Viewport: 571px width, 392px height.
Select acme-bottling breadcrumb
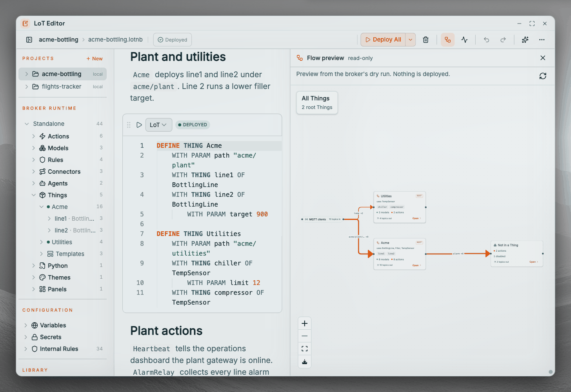pyautogui.click(x=58, y=40)
